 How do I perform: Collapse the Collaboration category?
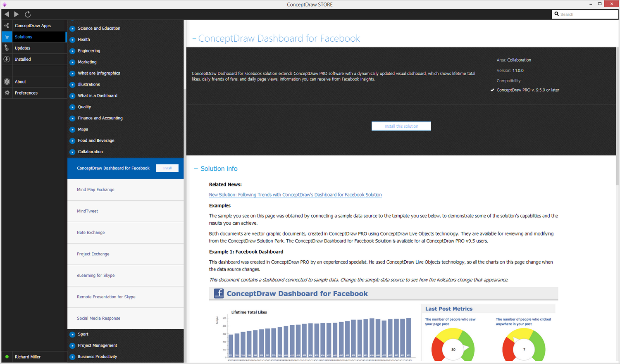[72, 152]
